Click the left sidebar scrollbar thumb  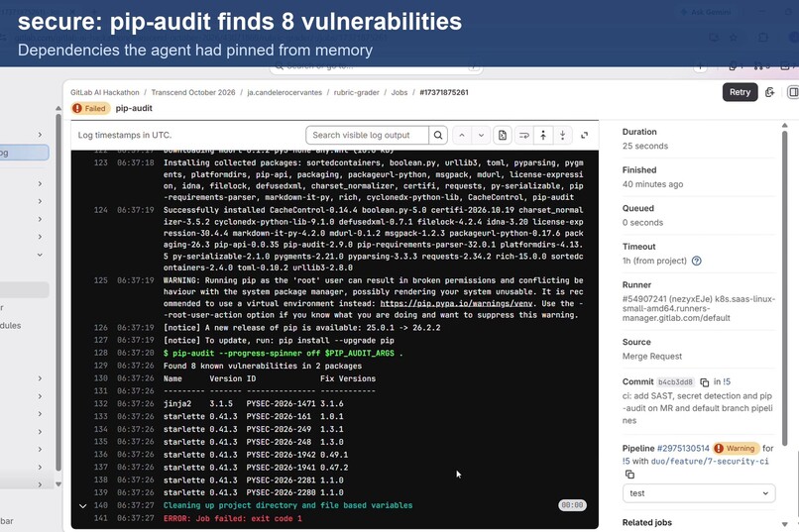tap(58, 292)
